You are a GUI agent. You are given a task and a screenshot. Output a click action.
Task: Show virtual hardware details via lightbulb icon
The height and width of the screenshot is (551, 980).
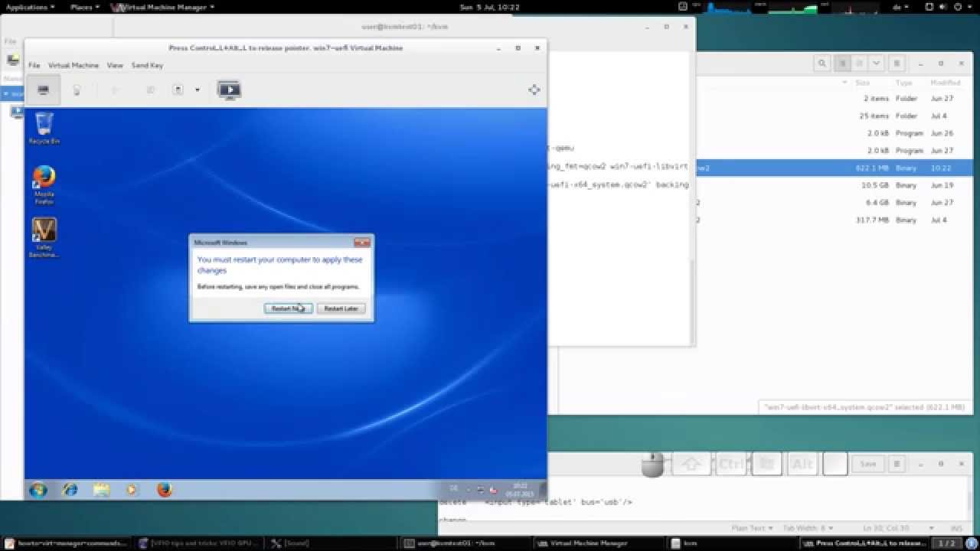coord(77,90)
